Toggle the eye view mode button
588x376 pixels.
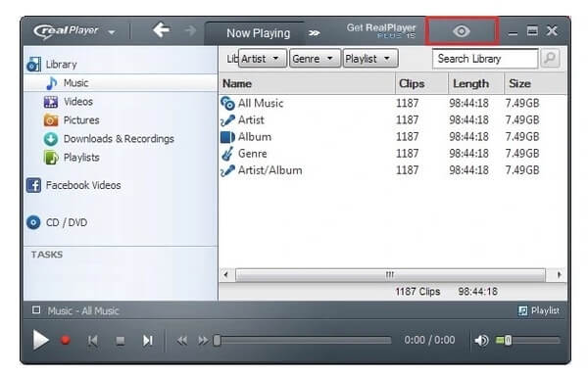(462, 31)
